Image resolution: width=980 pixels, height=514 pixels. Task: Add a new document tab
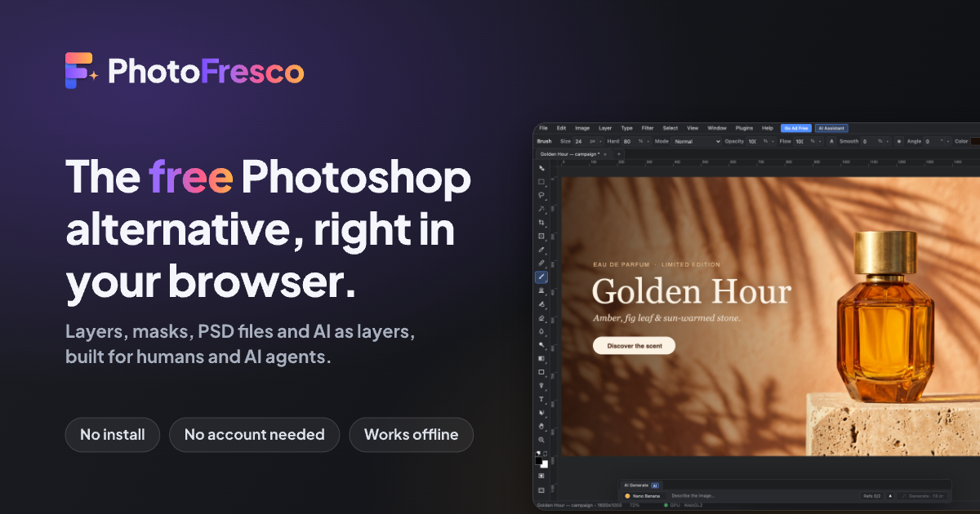(618, 153)
